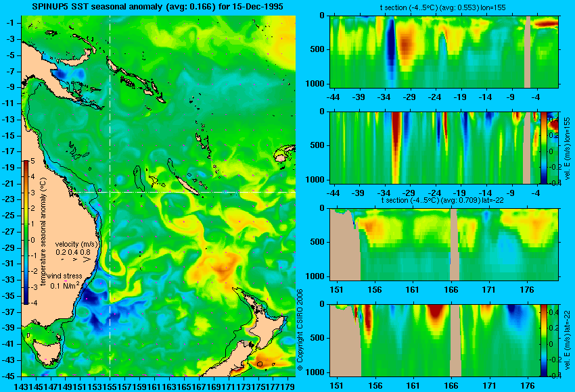Click the SPINUP5 SST seasonal anomaly title
575x392 pixels.
pyautogui.click(x=158, y=7)
